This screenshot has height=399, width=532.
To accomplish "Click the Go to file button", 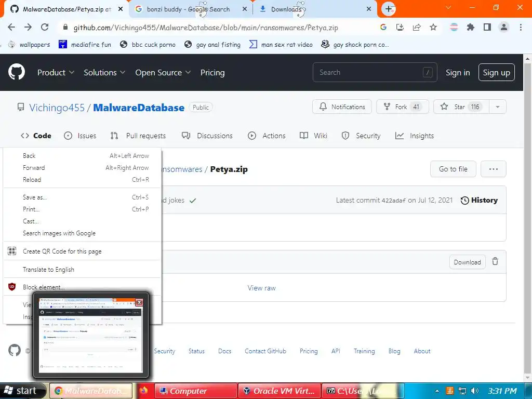I will point(453,169).
